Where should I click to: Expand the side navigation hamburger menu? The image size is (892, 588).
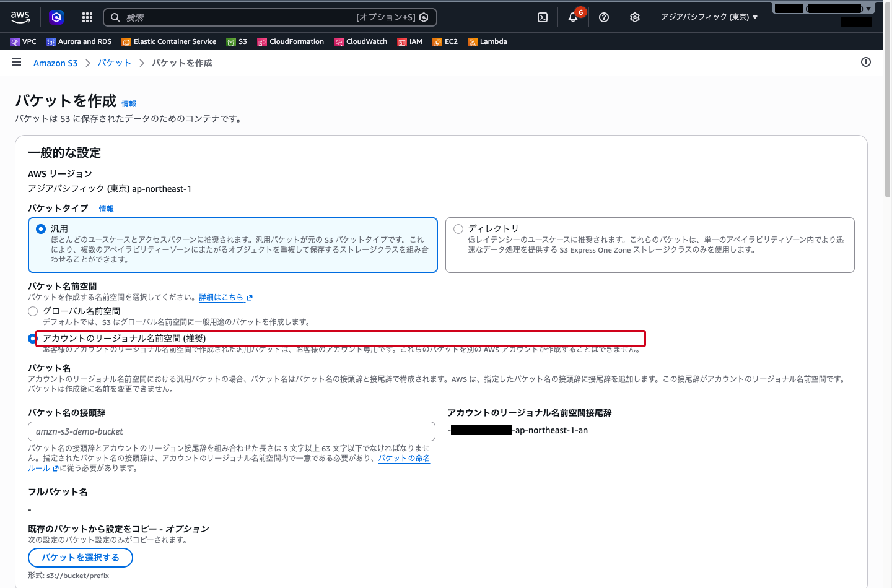(x=17, y=62)
